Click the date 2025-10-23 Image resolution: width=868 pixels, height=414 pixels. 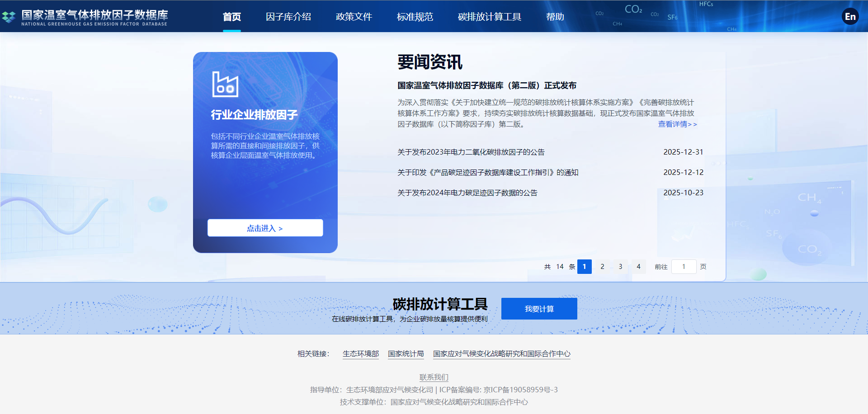[683, 193]
